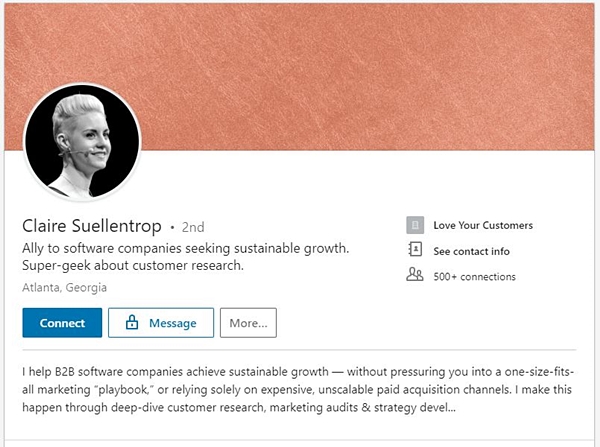Click the 'Super-geek about customer research' line
Viewport: 600px width, 447px height.
133,266
